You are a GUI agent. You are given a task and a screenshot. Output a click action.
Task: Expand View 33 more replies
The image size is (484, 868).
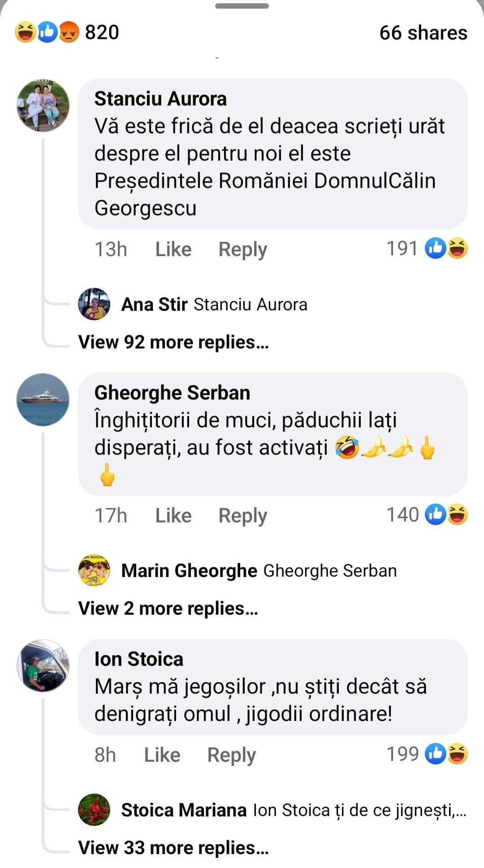[173, 848]
